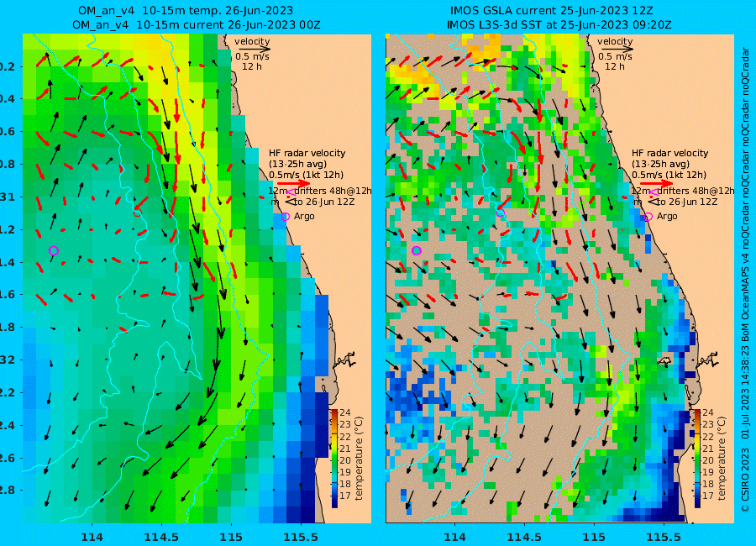756x546 pixels.
Task: Click black velocity scale arrow in IMOS panel
Action: coord(616,49)
